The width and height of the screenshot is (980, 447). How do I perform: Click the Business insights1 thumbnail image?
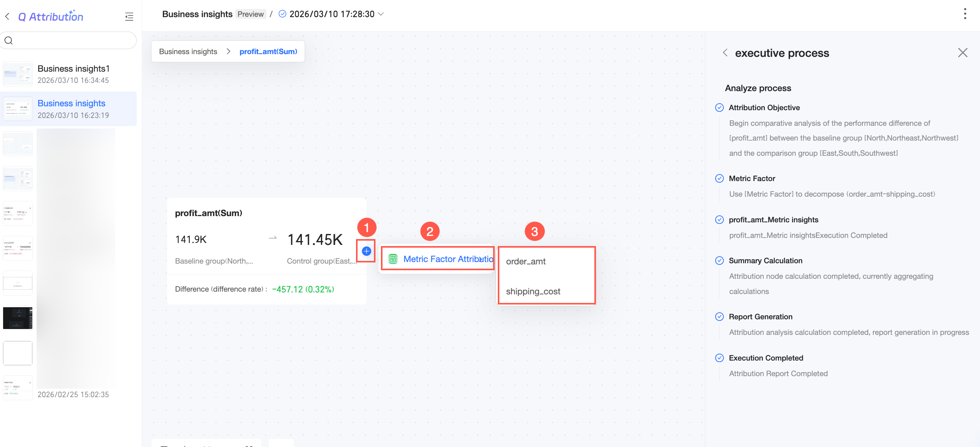pos(18,74)
